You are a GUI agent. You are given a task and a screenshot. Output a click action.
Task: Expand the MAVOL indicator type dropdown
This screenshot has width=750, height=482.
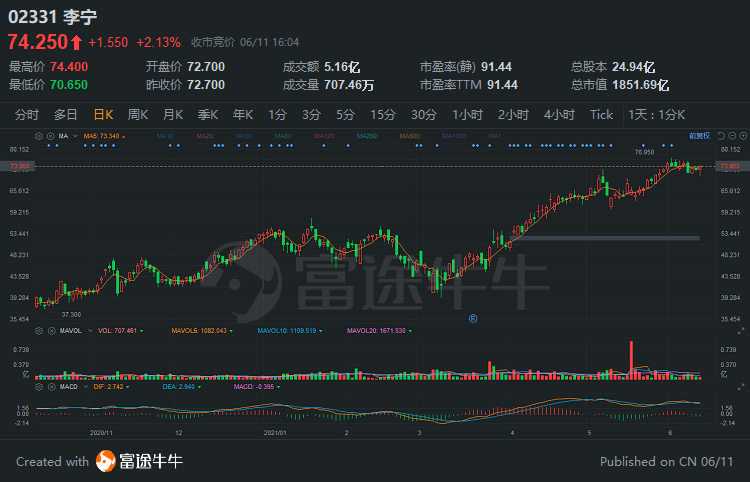tap(90, 331)
